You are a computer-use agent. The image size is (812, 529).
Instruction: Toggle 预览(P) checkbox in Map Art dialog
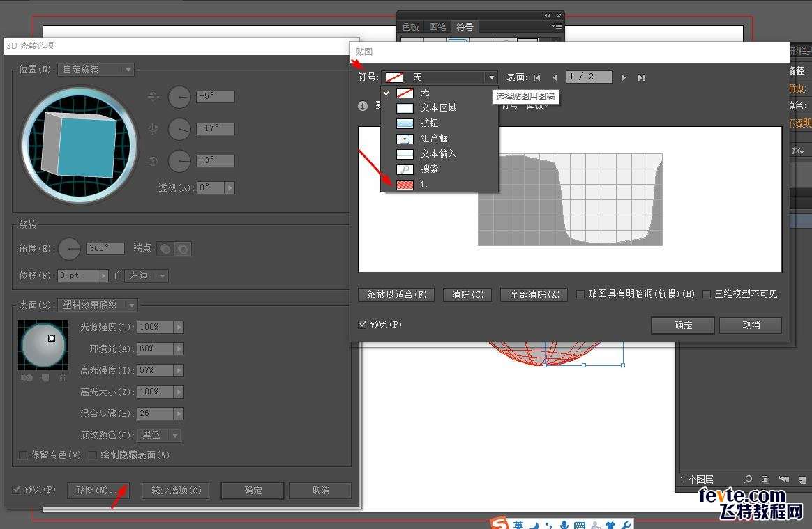coord(363,325)
